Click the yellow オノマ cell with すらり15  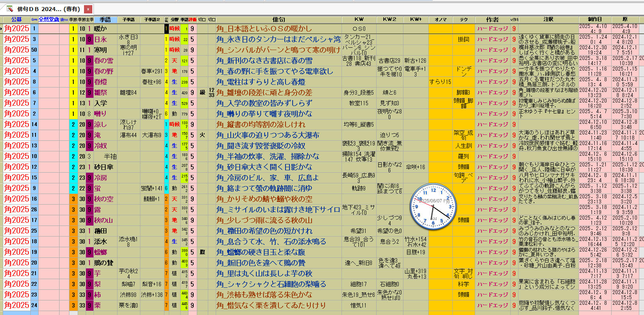440,82
